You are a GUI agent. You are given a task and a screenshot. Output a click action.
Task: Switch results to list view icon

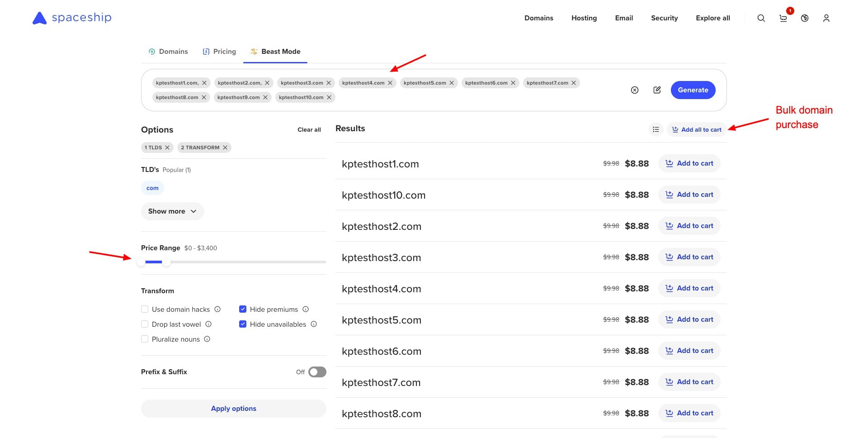656,129
